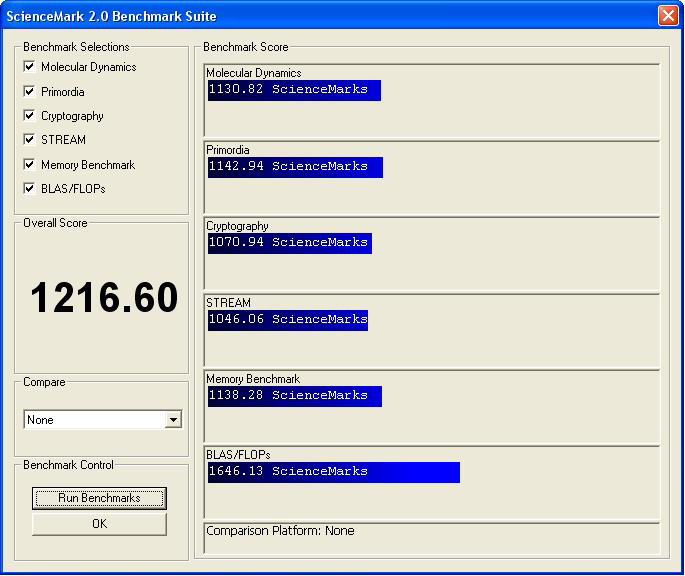Toggle the Primordia checkbox
Image resolution: width=685 pixels, height=576 pixels.
(29, 91)
